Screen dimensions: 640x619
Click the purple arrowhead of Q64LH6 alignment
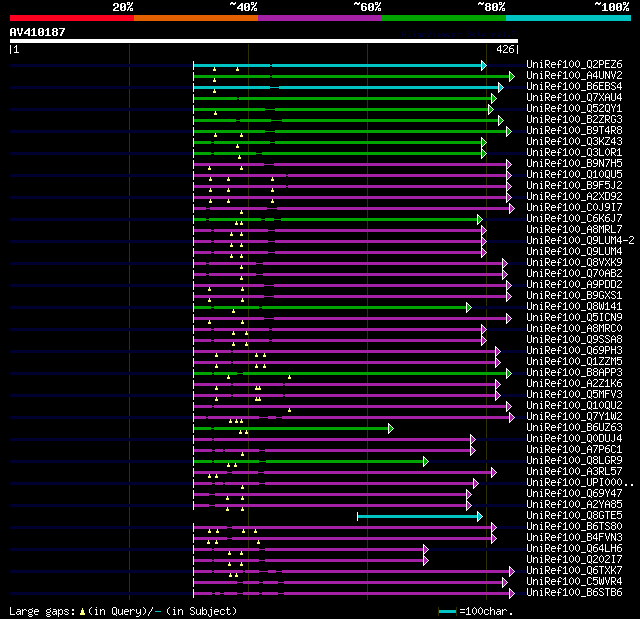click(x=426, y=550)
